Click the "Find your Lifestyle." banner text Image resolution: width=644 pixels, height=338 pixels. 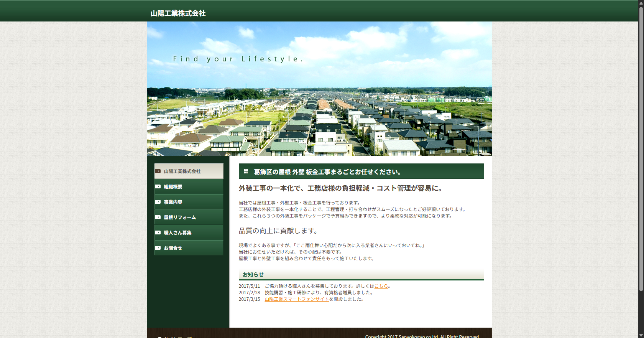238,59
